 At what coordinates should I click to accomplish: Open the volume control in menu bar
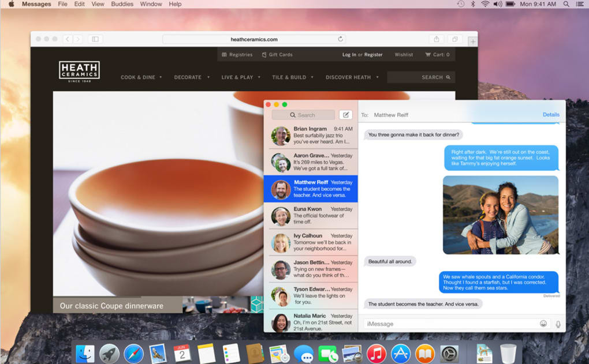coord(498,4)
